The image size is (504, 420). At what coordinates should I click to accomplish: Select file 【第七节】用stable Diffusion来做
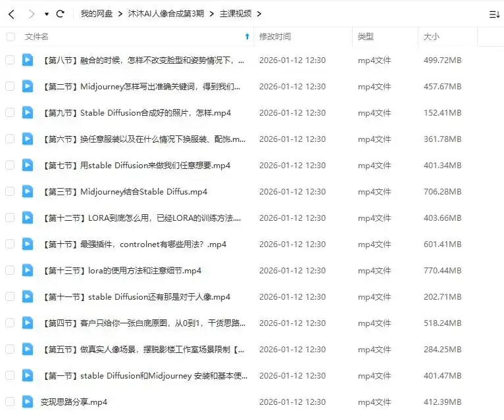coord(136,166)
